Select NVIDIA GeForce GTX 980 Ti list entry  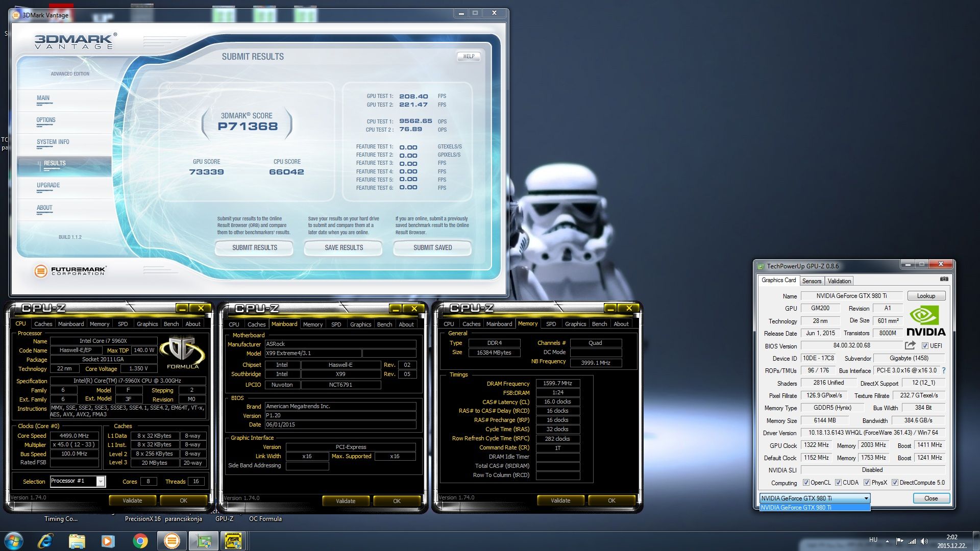[x=814, y=508]
